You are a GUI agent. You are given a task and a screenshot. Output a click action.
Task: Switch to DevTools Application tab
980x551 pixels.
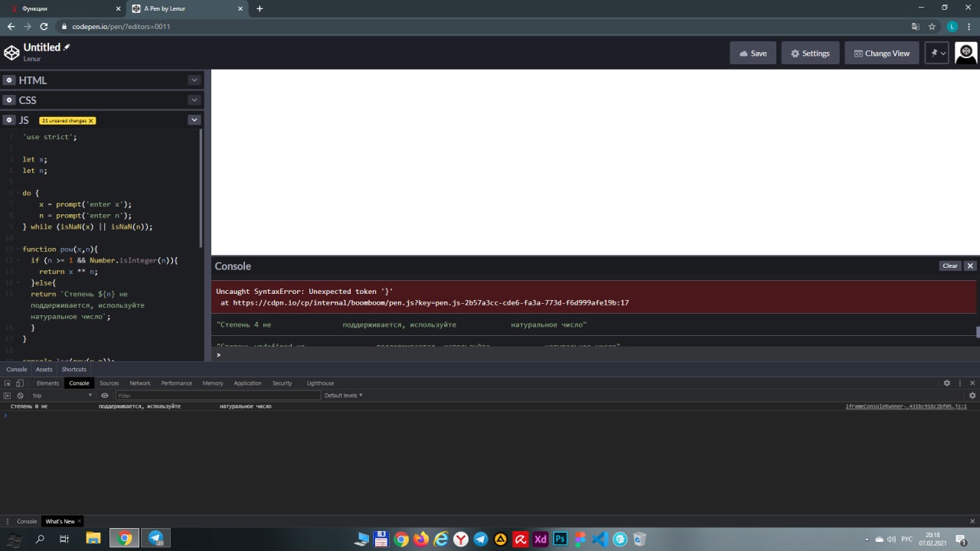click(x=247, y=383)
